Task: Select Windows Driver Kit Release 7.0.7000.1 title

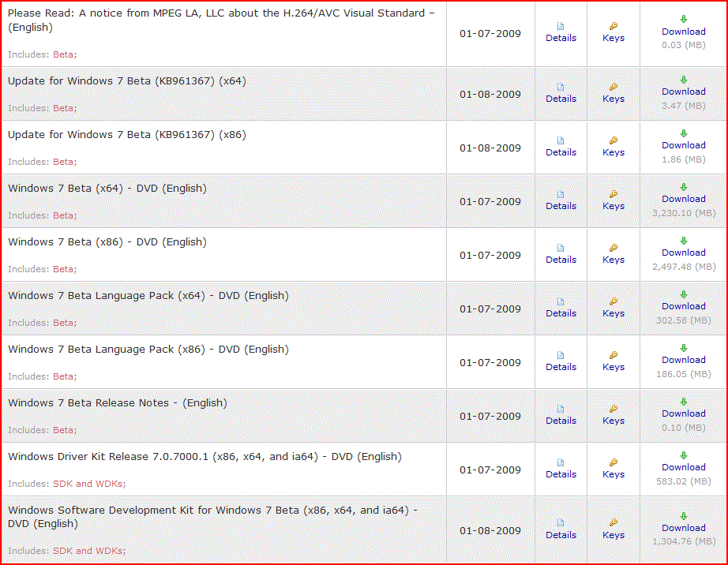Action: pos(205,457)
